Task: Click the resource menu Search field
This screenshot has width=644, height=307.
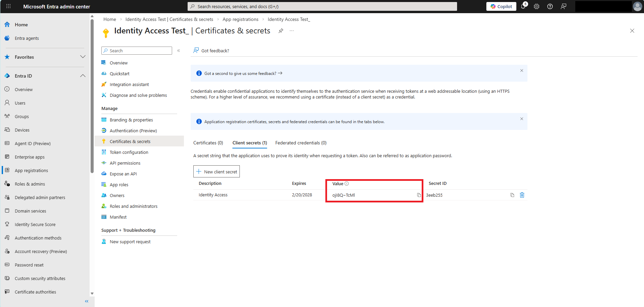Action: (137, 51)
